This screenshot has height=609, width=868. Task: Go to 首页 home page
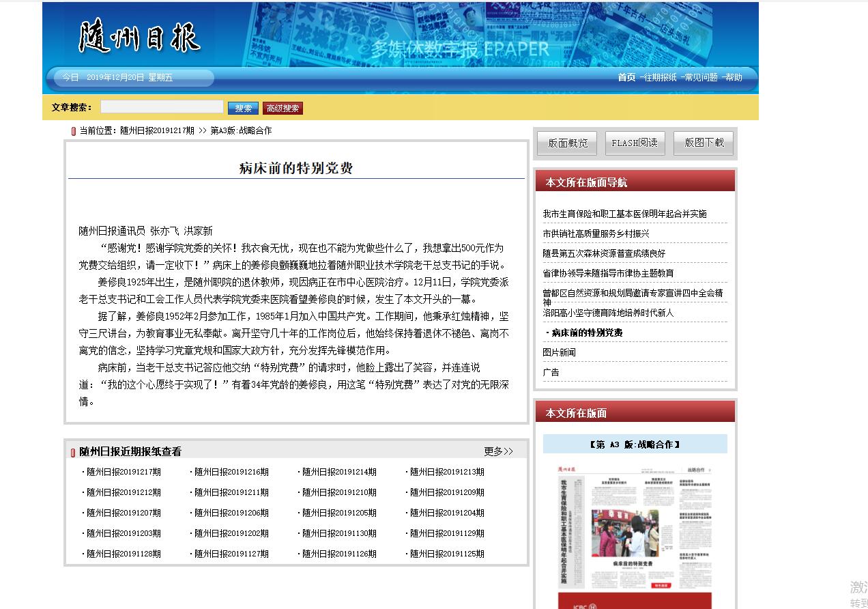click(x=626, y=78)
